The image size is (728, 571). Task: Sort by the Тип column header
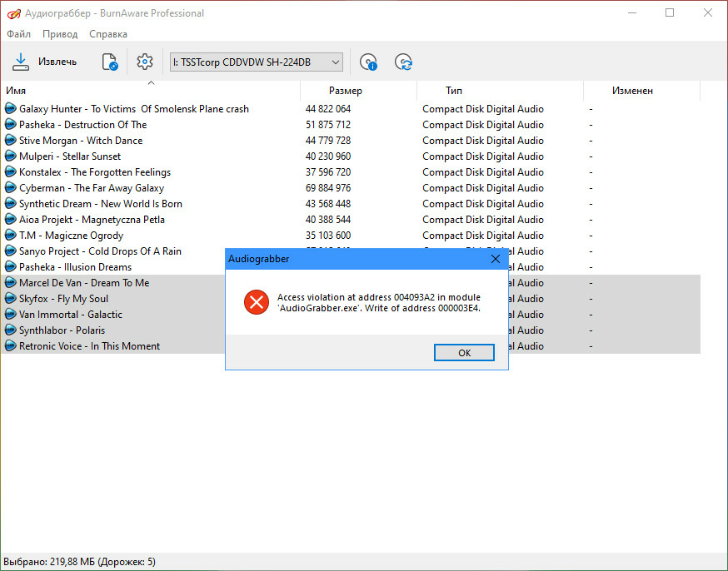500,91
